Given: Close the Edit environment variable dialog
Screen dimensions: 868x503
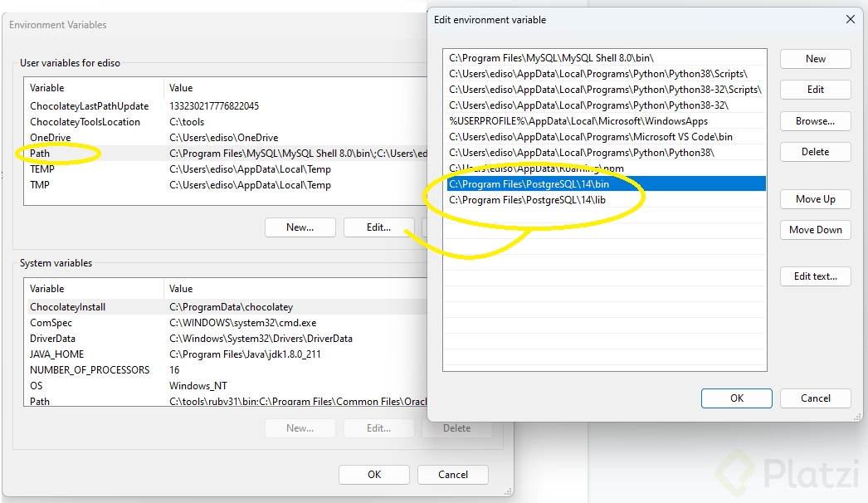Looking at the screenshot, I should click(851, 19).
